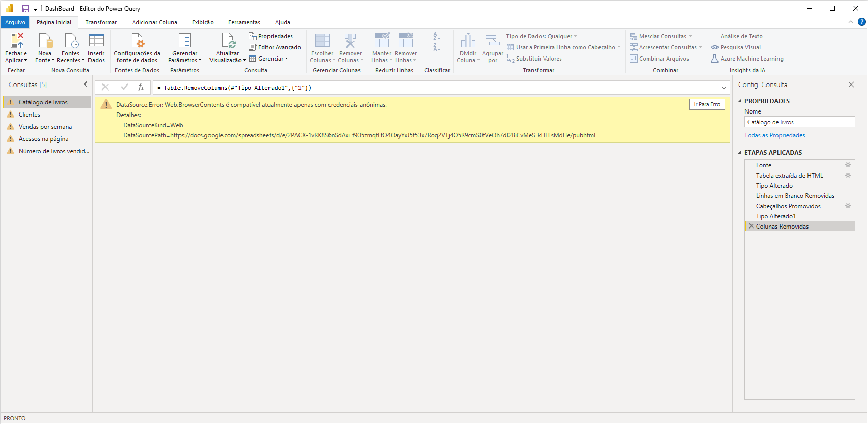868x424 pixels.
Task: Click Ir Para Erro button
Action: click(707, 104)
